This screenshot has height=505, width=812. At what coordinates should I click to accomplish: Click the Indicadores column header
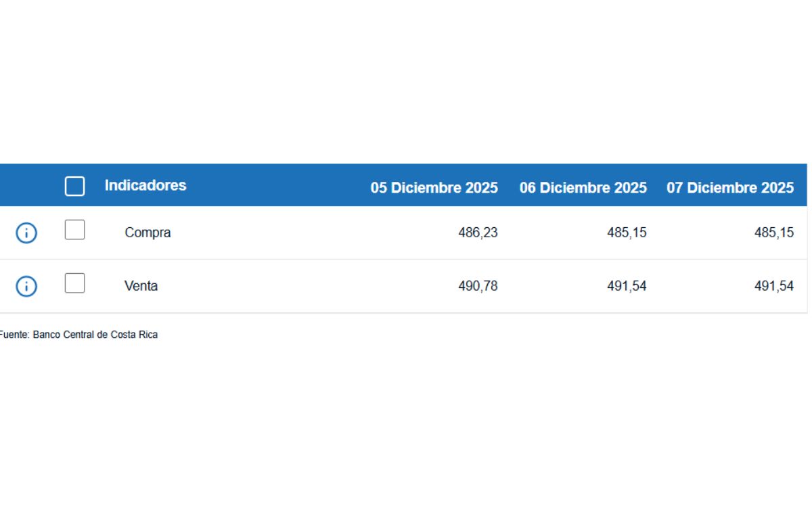(x=146, y=185)
